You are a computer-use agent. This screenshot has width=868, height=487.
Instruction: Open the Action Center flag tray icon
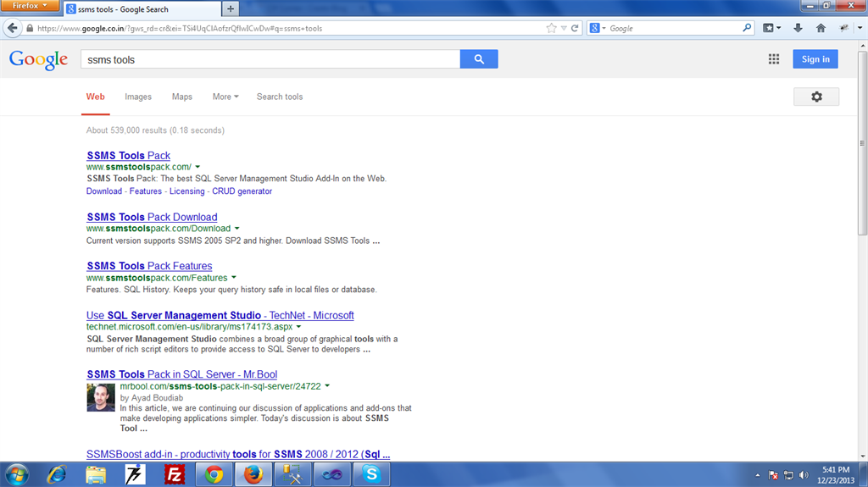pos(773,475)
